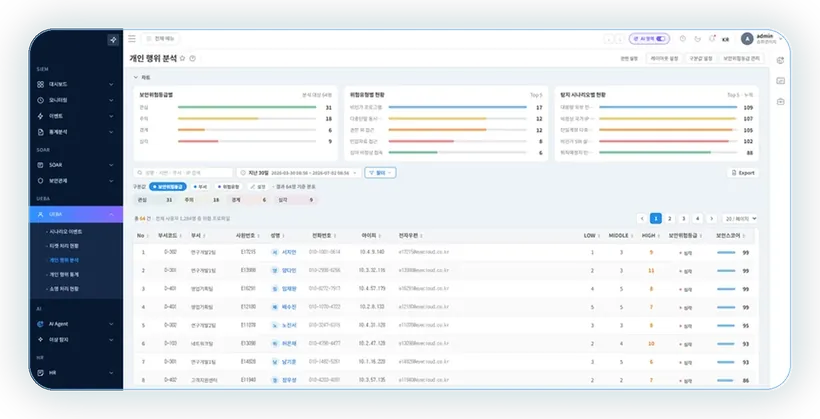820x419 pixels.
Task: Click the top icon in right side rail
Action: (780, 61)
